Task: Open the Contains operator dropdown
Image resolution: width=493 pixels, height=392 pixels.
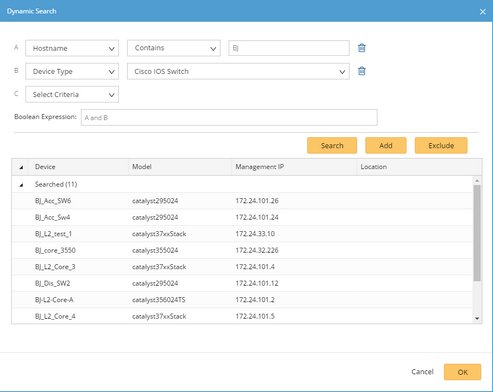Action: coord(174,48)
